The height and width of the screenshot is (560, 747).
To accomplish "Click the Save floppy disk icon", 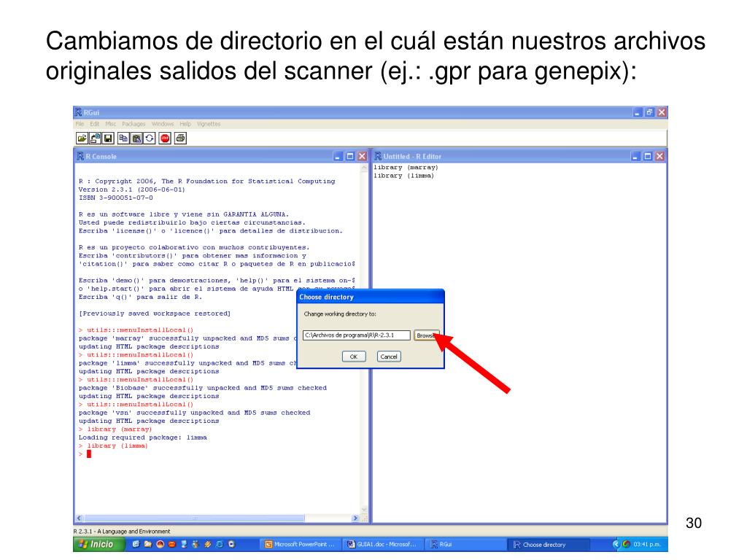I will [108, 139].
